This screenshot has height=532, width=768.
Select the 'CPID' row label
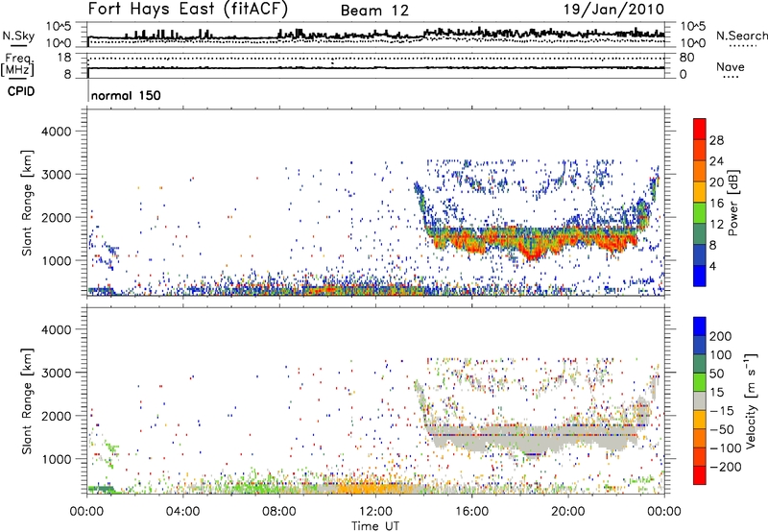pyautogui.click(x=21, y=91)
